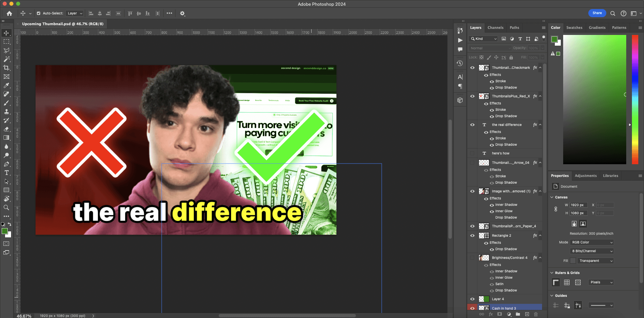644x318 pixels.
Task: Pick a color in the green color field
Action: pyautogui.click(x=594, y=99)
